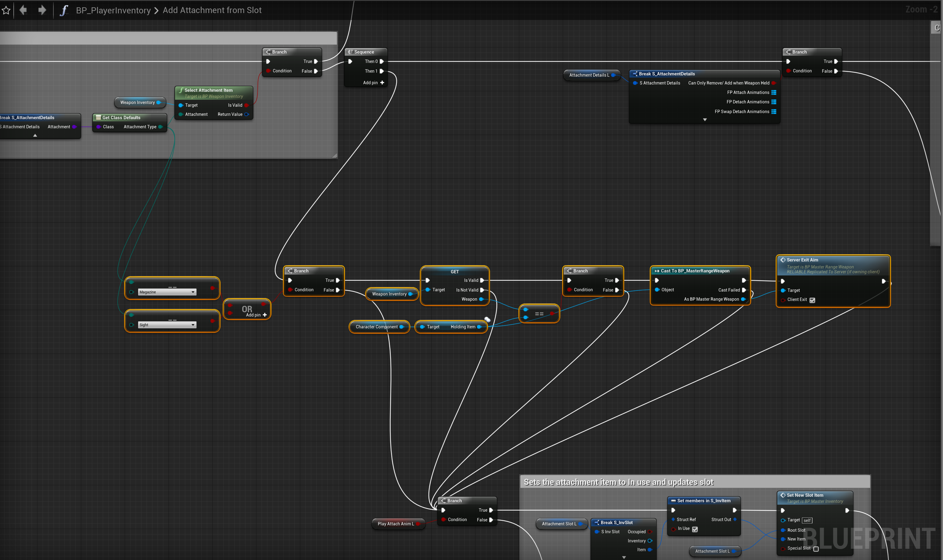
Task: Click the Add pin plus on Sequence
Action: coord(382,83)
